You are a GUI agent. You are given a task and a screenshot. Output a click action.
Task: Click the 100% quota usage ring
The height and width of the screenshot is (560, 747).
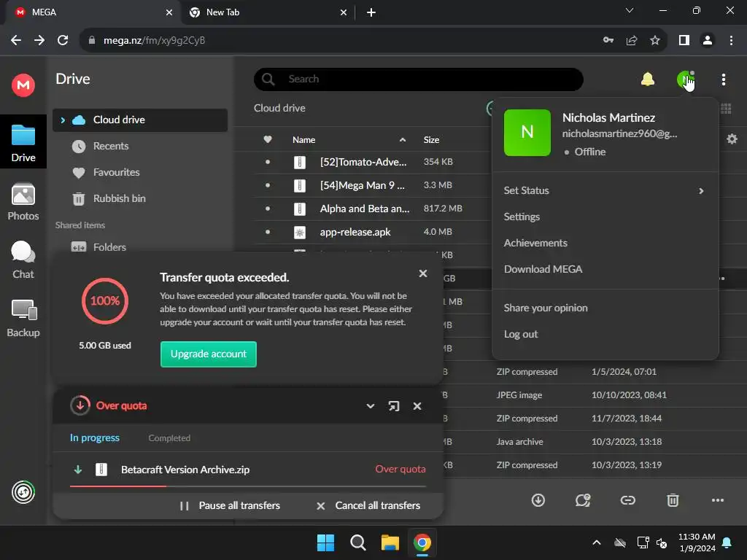point(105,301)
